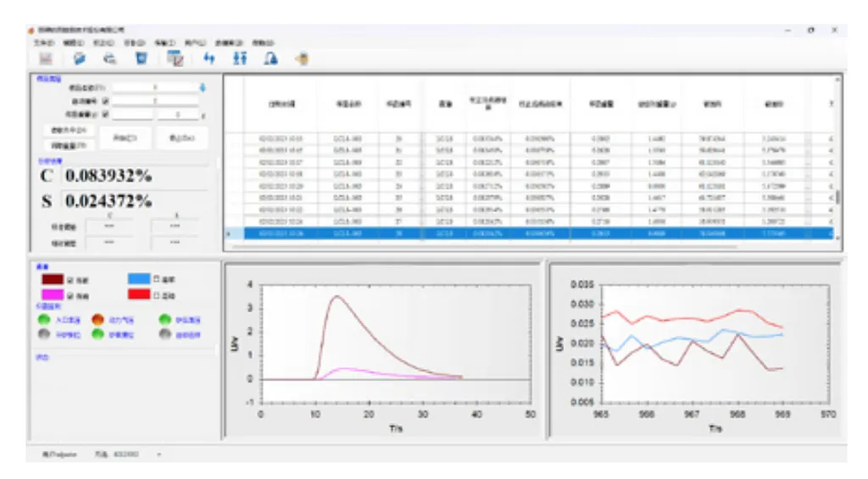The width and height of the screenshot is (868, 479).
Task: Open the small dropdown arrow in status bar
Action: coord(159,455)
